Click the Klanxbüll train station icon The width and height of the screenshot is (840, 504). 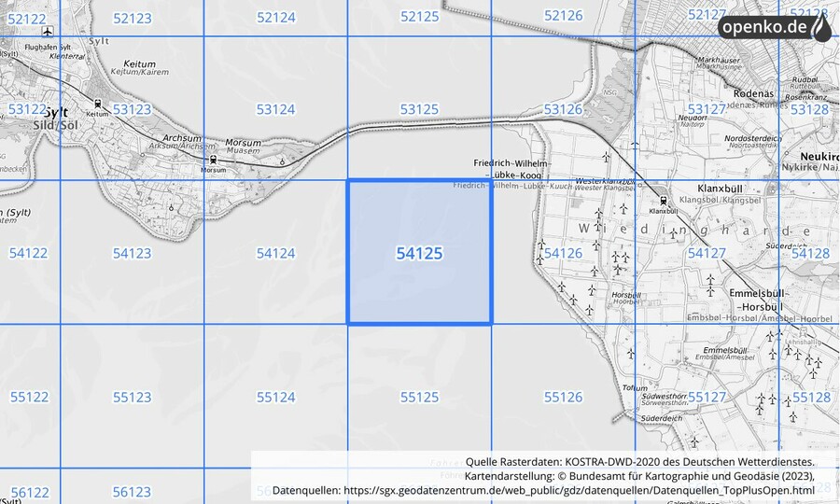pyautogui.click(x=664, y=202)
